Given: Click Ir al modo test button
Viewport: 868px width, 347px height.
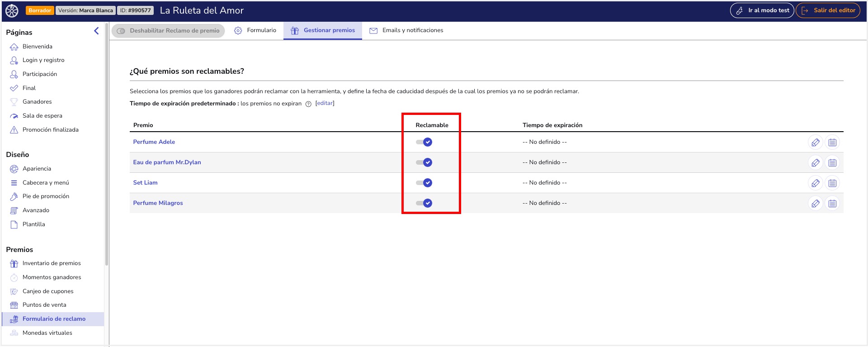Looking at the screenshot, I should click(x=762, y=10).
